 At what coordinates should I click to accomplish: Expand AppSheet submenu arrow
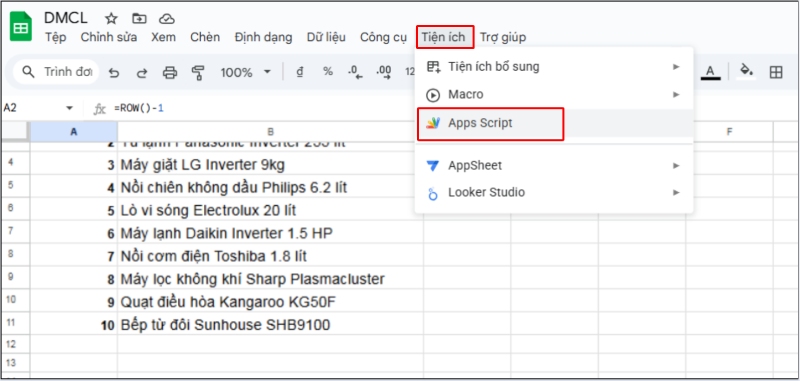pos(676,166)
